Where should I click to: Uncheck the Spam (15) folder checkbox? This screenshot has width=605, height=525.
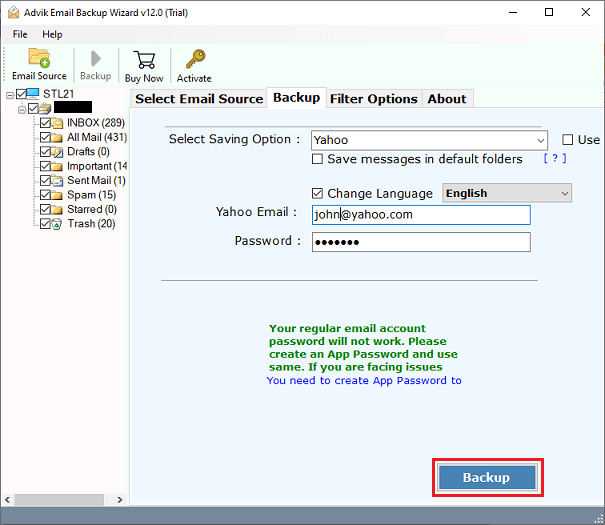(45, 195)
